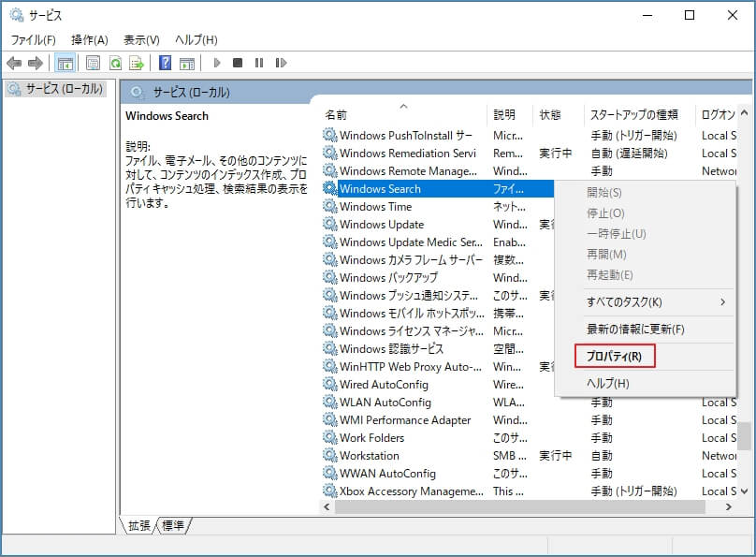
Task: Click gear icon of Windows Search row
Action: (329, 188)
